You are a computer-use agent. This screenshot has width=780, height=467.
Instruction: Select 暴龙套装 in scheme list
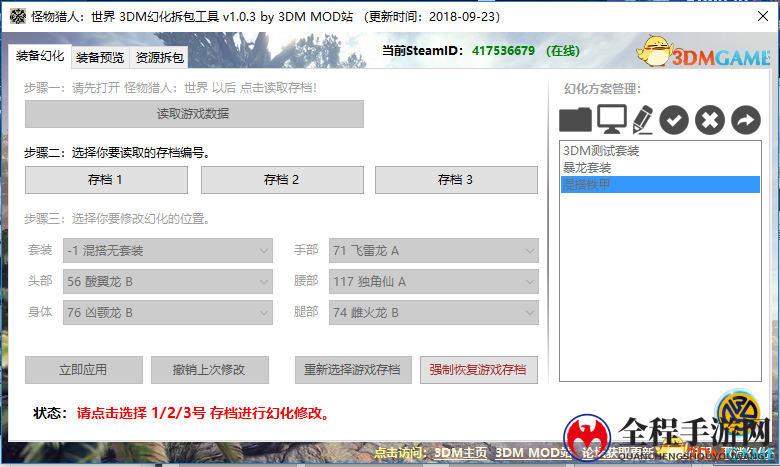point(660,168)
